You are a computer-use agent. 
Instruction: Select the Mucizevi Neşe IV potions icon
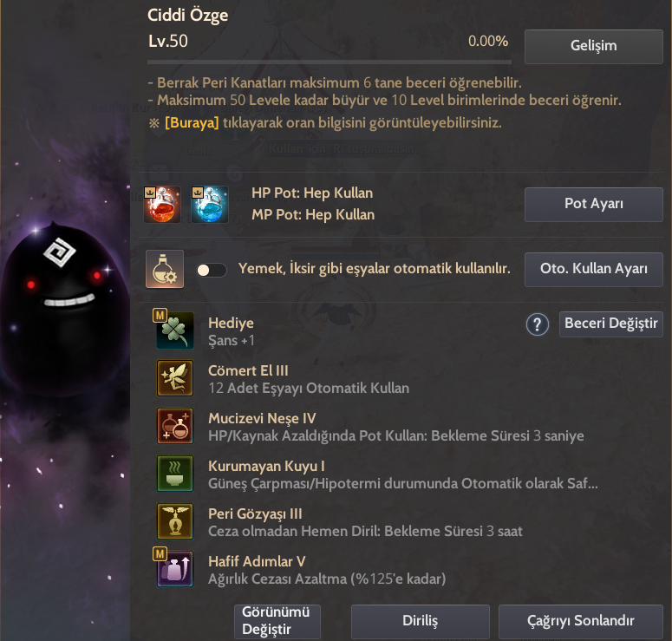point(175,425)
